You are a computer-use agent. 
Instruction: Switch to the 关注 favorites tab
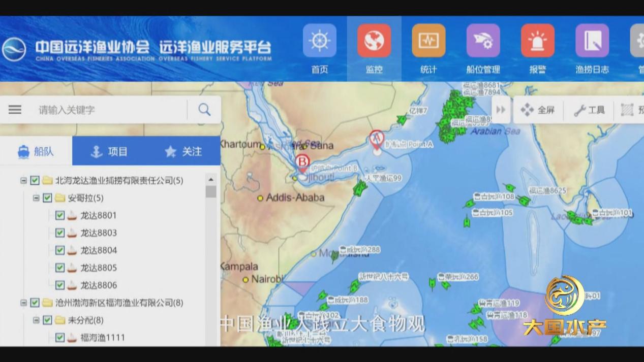(183, 151)
